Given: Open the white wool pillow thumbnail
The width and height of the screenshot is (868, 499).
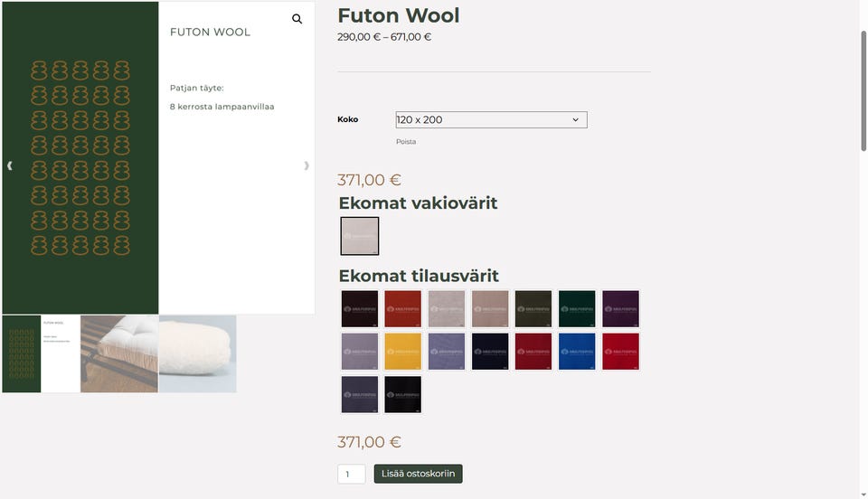Looking at the screenshot, I should 198,354.
